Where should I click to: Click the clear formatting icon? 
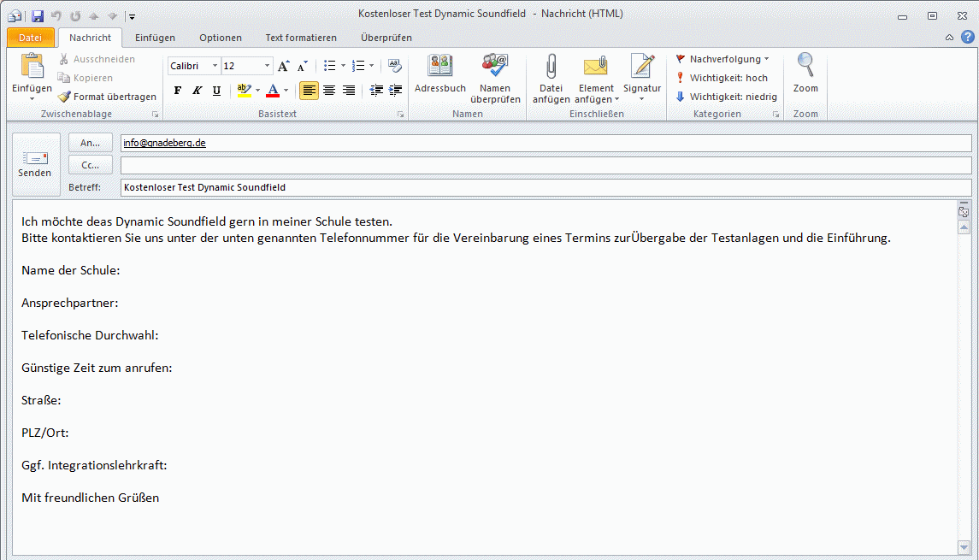coord(395,66)
